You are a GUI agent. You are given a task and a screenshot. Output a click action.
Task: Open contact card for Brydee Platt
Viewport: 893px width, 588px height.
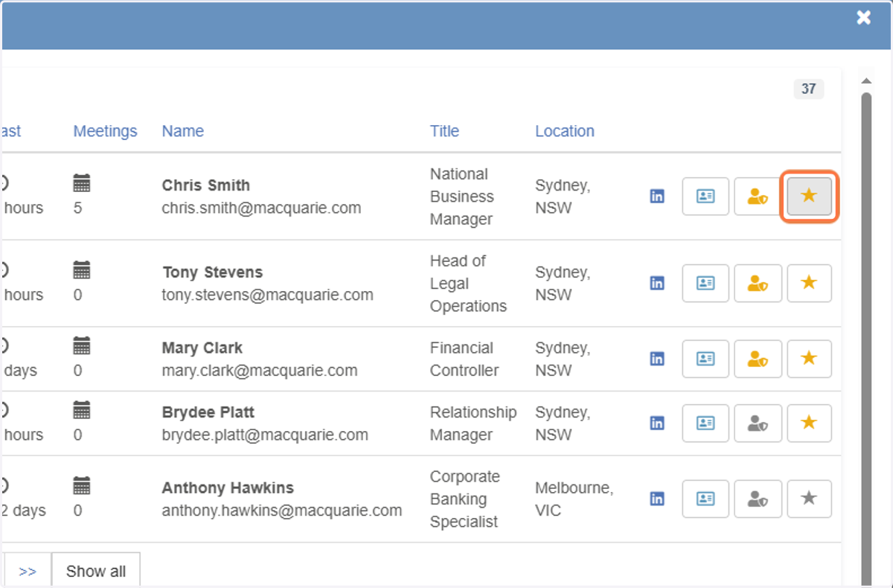705,424
